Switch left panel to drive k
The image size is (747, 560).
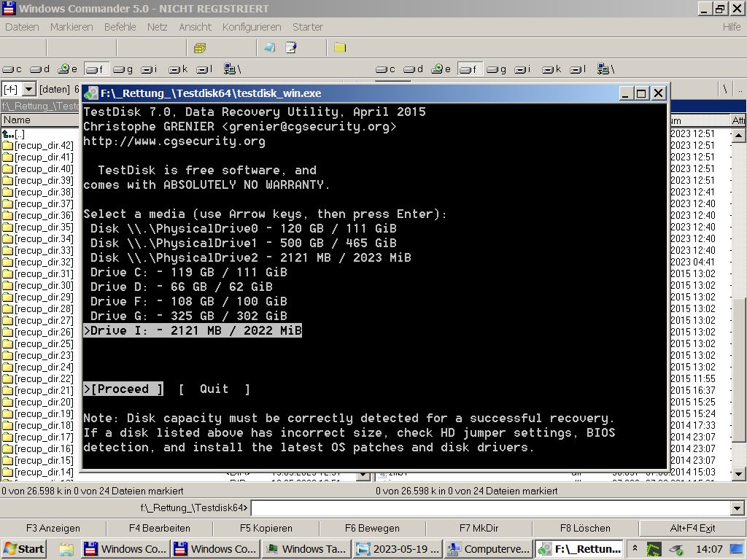click(178, 69)
